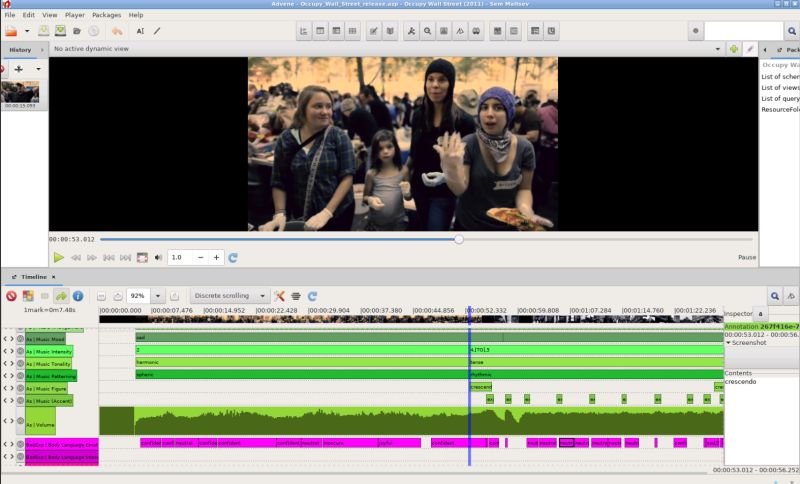
Task: Click the scissors tools icon in timeline toolbar
Action: (279, 296)
